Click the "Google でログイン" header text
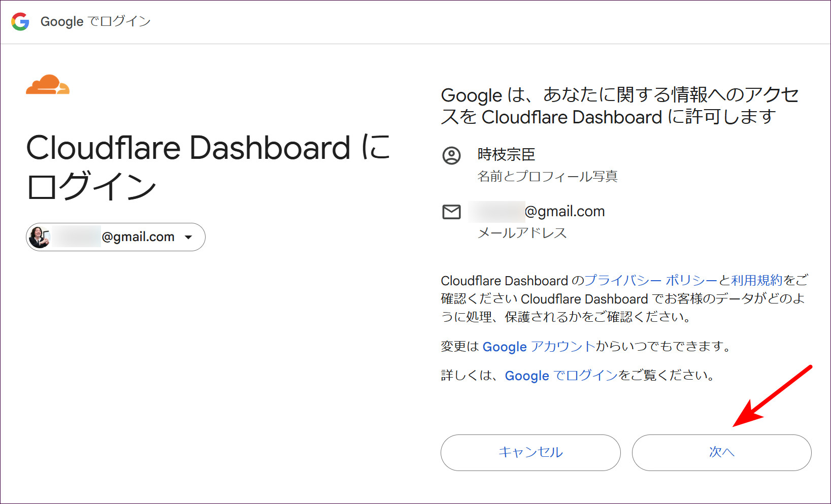Viewport: 831px width, 504px height. (95, 21)
